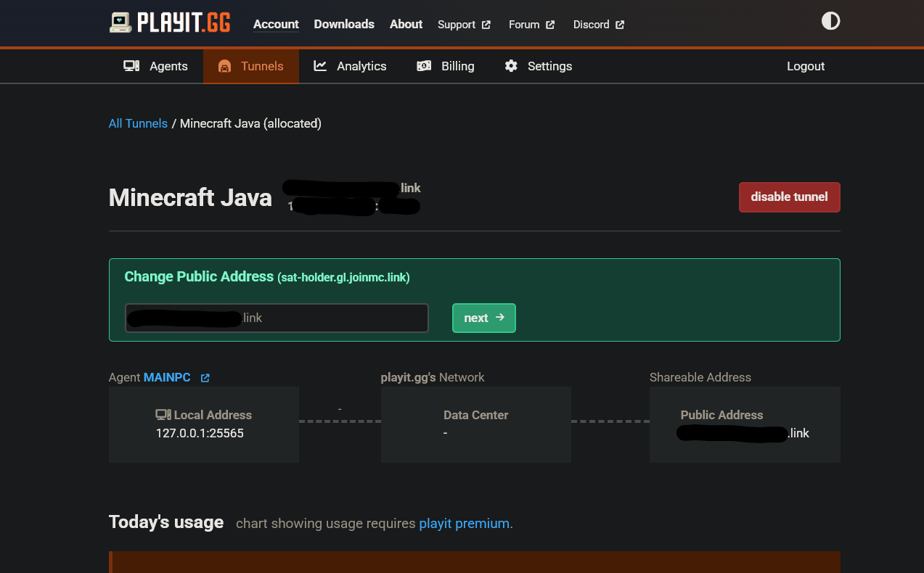Click the Account menu item
This screenshot has width=924, height=573.
276,24
